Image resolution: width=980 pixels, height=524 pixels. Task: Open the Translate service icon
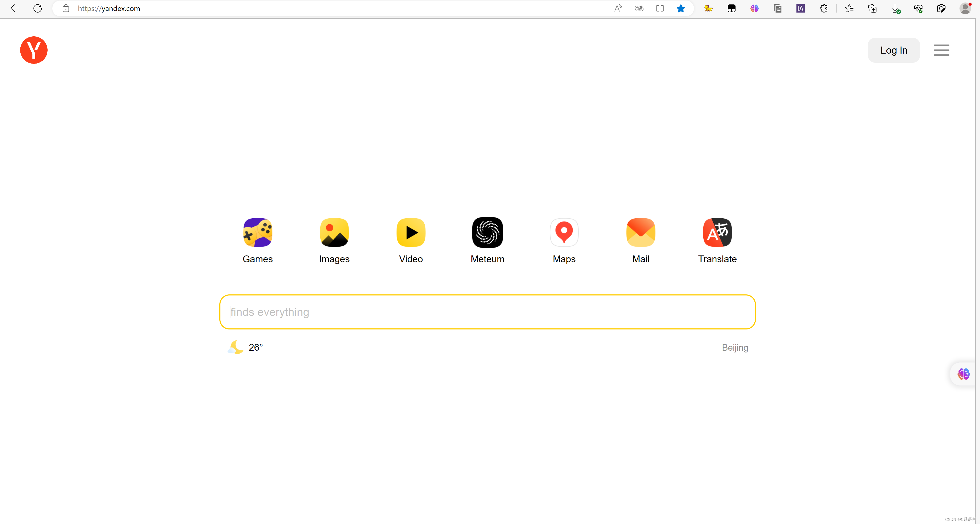717,232
